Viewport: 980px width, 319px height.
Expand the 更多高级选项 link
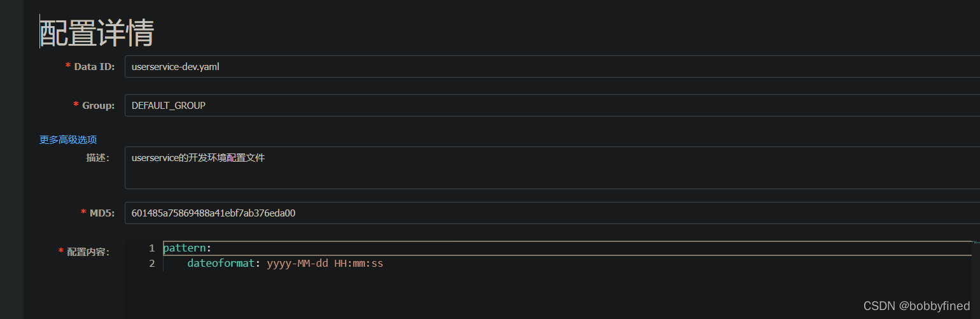[x=68, y=139]
